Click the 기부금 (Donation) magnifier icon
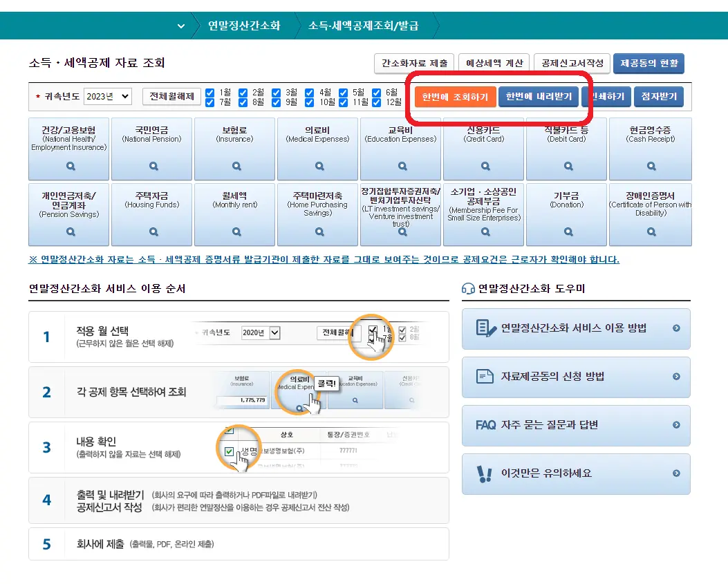 (x=567, y=231)
